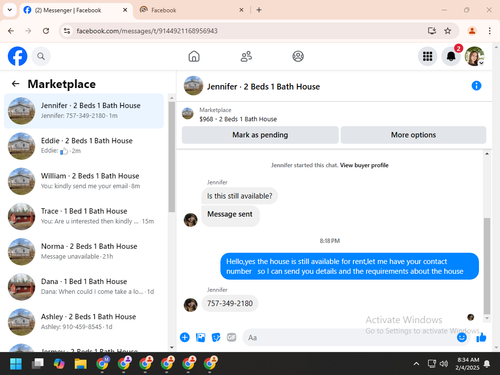Close the second Facebook tab
This screenshot has height=375, width=500.
click(241, 10)
